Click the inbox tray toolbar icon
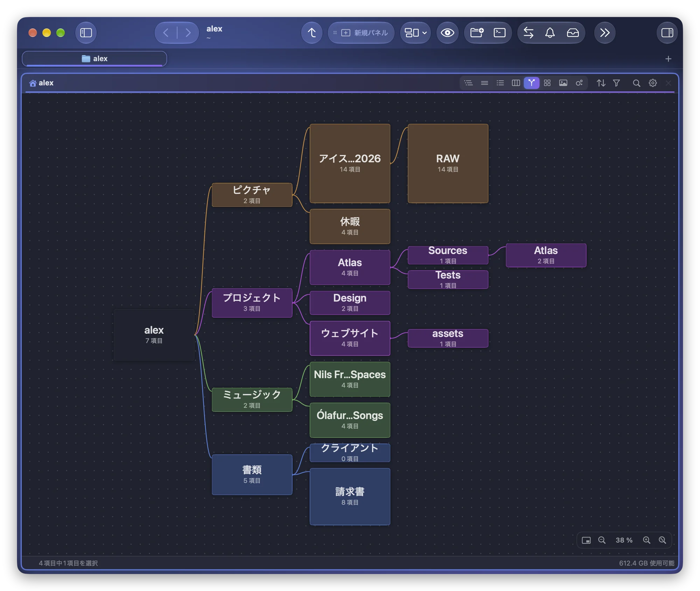Image resolution: width=700 pixels, height=591 pixels. [573, 33]
